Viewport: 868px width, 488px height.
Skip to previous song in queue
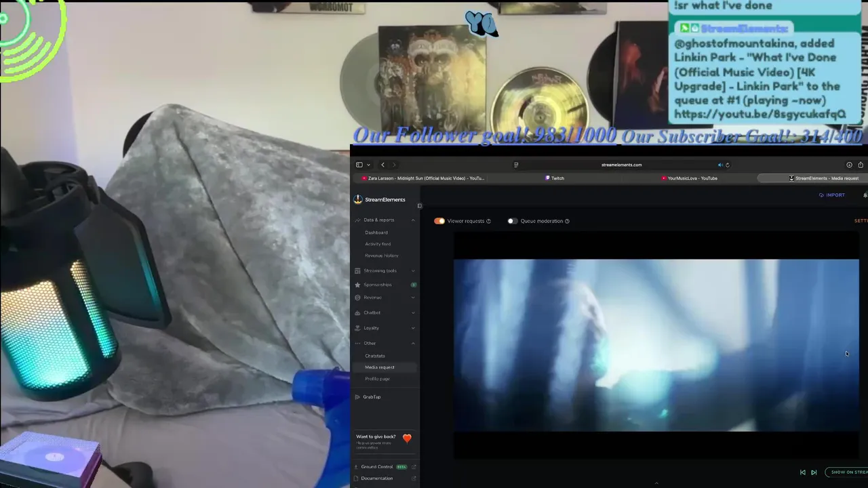803,472
